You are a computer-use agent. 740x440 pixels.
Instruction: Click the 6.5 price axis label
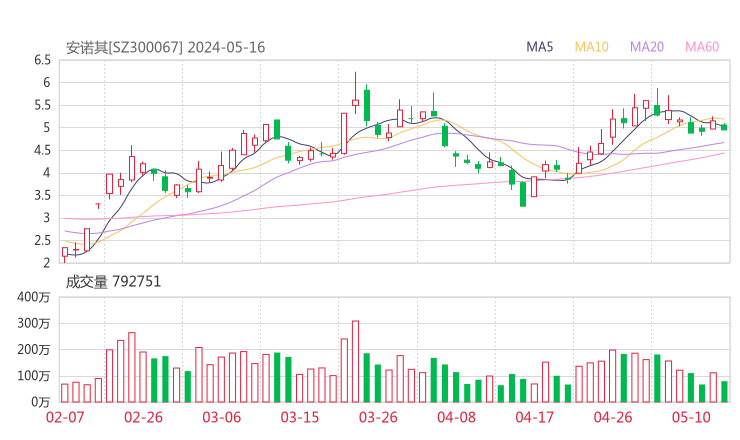(x=42, y=60)
